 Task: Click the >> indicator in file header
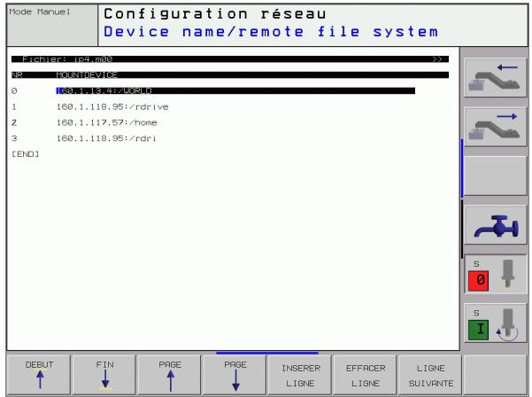437,59
